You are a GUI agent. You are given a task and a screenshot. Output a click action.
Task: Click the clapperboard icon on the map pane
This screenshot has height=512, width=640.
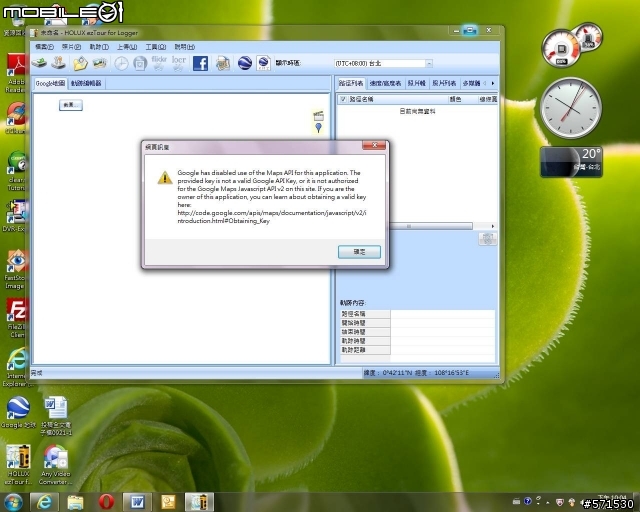(318, 116)
